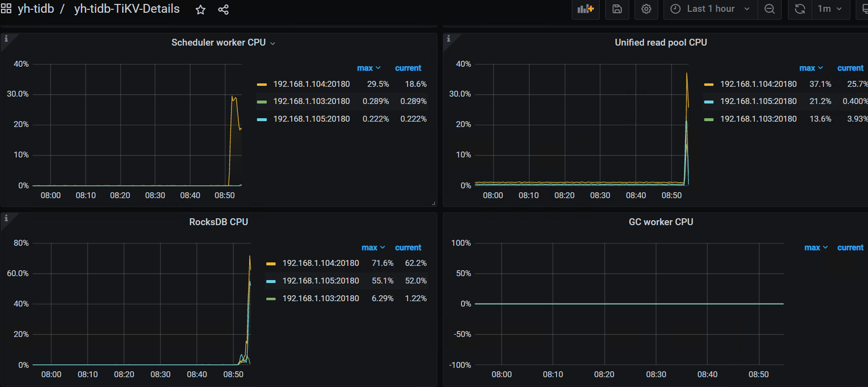Sort RocksDB CPU legend by current column
This screenshot has width=868, height=387.
408,248
